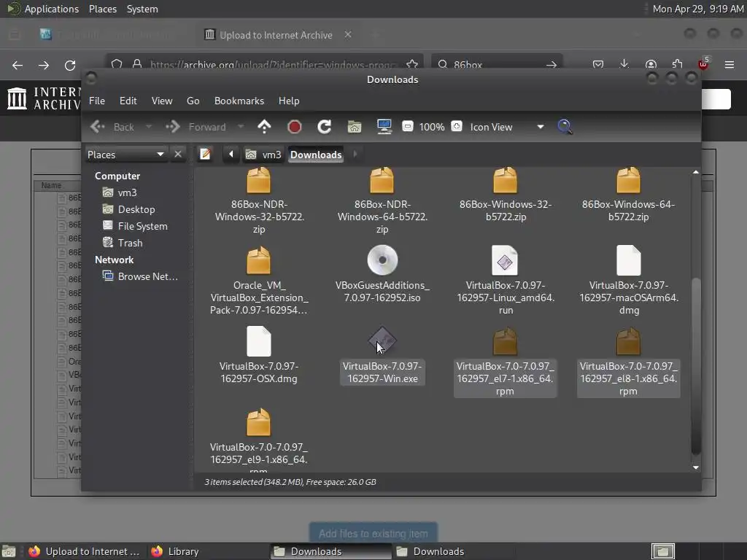This screenshot has width=747, height=560.
Task: Select Desktop in the Places sidebar
Action: click(128, 209)
